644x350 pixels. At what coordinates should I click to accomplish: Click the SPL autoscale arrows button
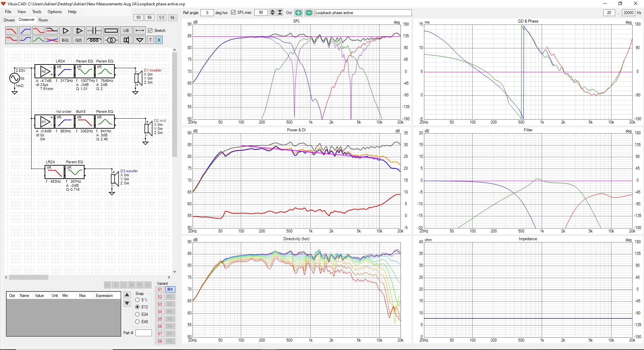(280, 13)
